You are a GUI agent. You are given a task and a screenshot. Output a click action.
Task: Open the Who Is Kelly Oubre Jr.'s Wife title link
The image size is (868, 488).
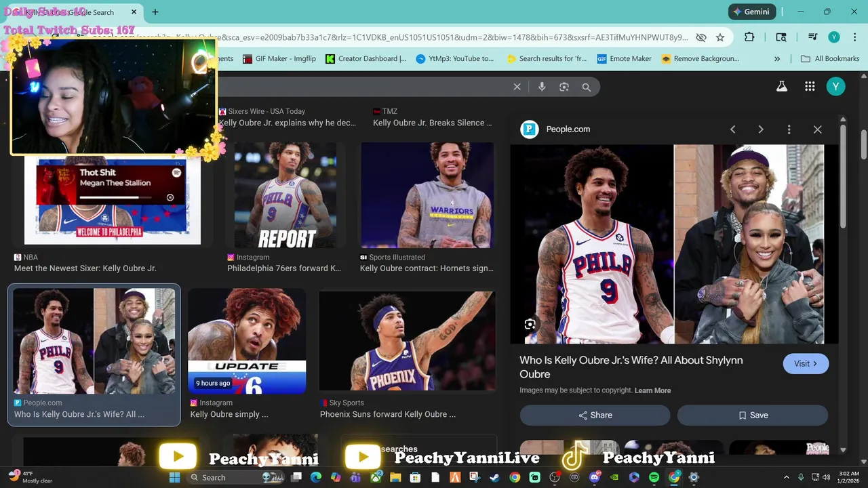[631, 367]
